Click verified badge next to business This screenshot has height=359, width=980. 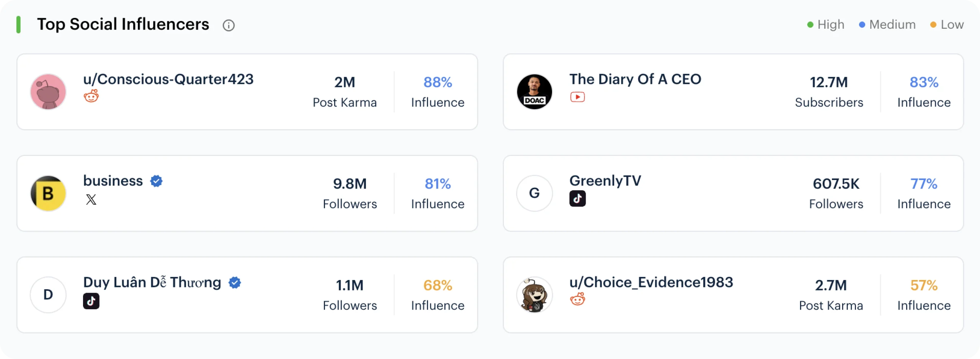click(x=156, y=181)
